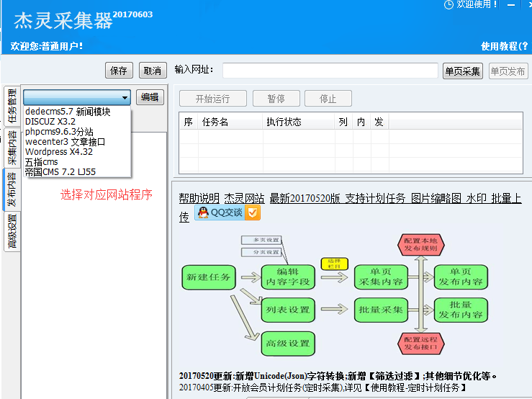Viewport: 532px width, 399px height.
Task: Click the 高级设置 flowchart box
Action: pyautogui.click(x=288, y=344)
